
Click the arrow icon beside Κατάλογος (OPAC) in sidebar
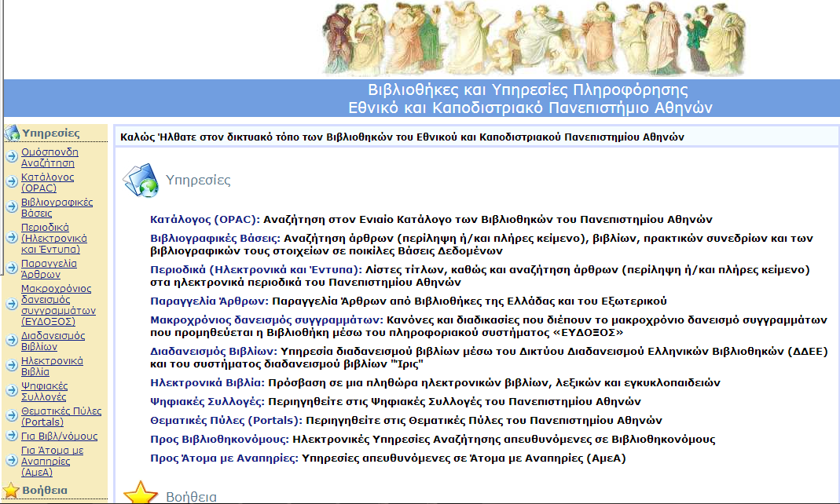click(12, 182)
